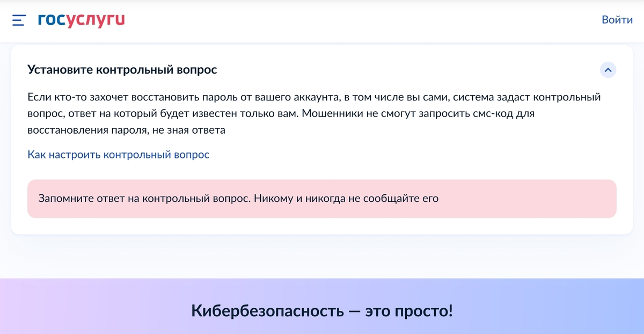The height and width of the screenshot is (334, 644).
Task: Open the Как настроить контрольный вопрос link
Action: tap(118, 155)
